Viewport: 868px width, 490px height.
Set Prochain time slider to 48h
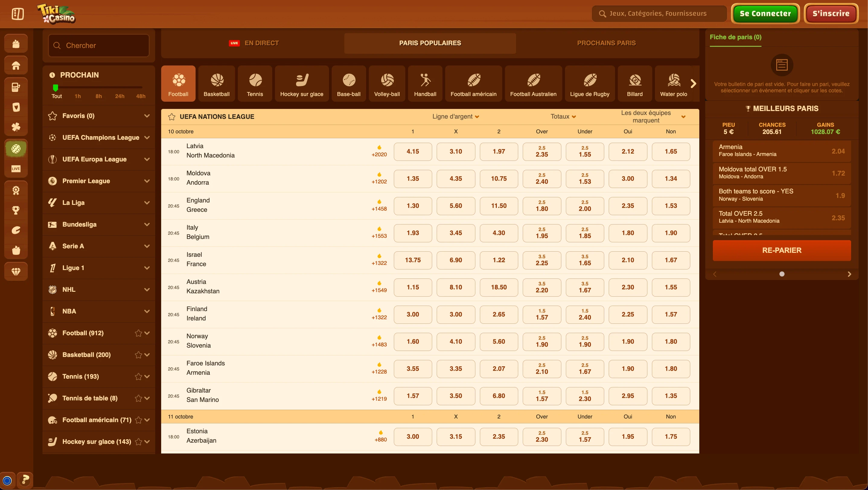[141, 96]
